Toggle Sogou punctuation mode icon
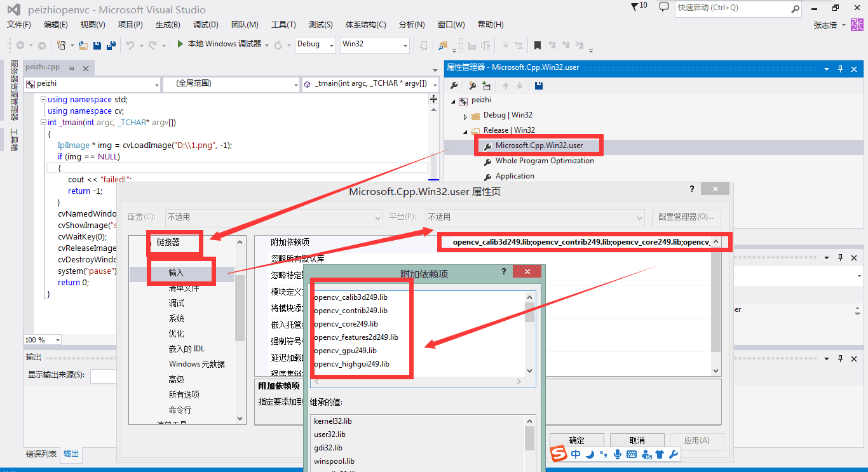 point(603,455)
